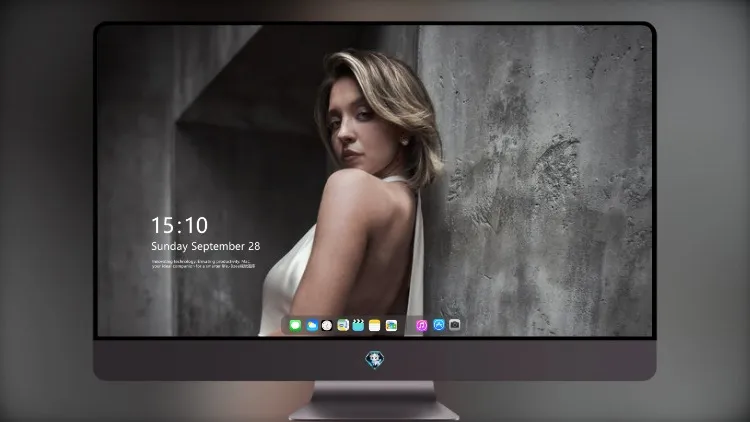
Task: Launch the pink iTunes music icon
Action: (x=421, y=325)
